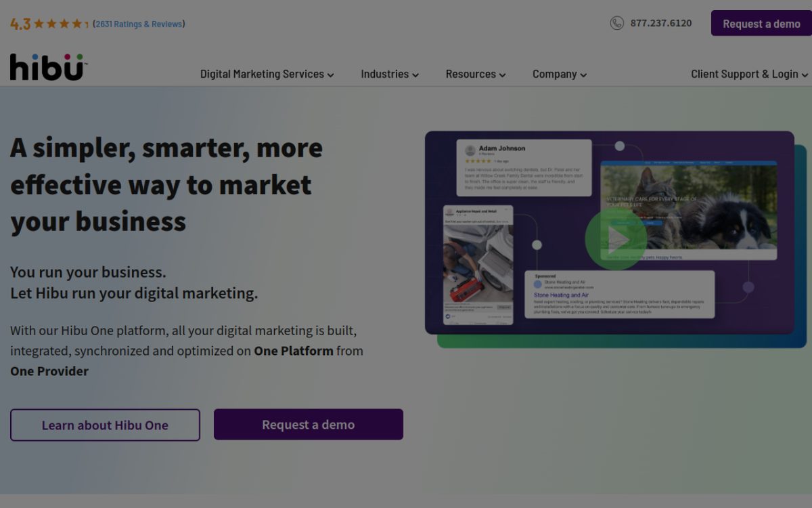Expand chevron next to Resources
This screenshot has width=812, height=508.
503,75
